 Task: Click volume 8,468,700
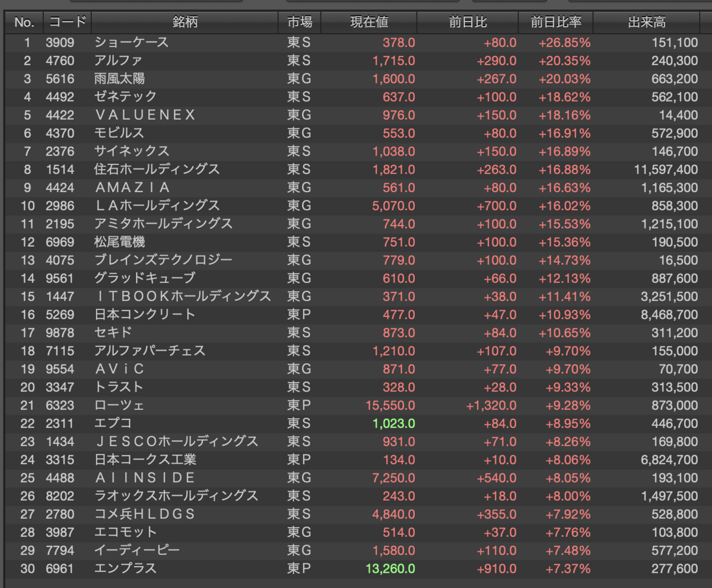pos(669,314)
